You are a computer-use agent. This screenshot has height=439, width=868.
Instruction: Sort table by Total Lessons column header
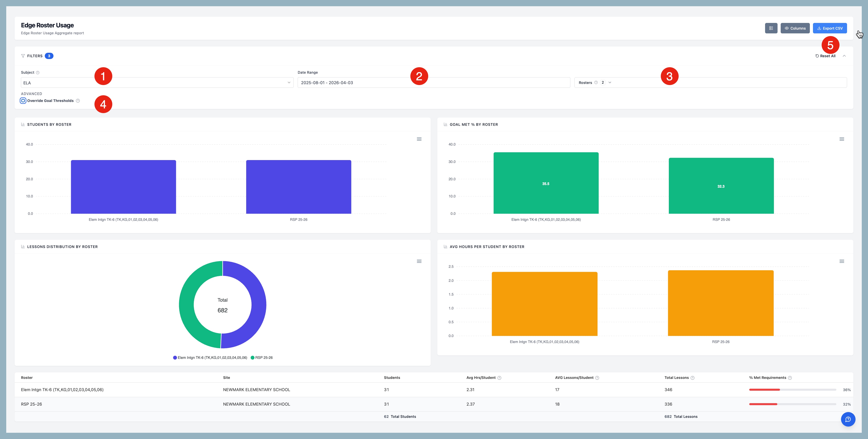(x=676, y=378)
